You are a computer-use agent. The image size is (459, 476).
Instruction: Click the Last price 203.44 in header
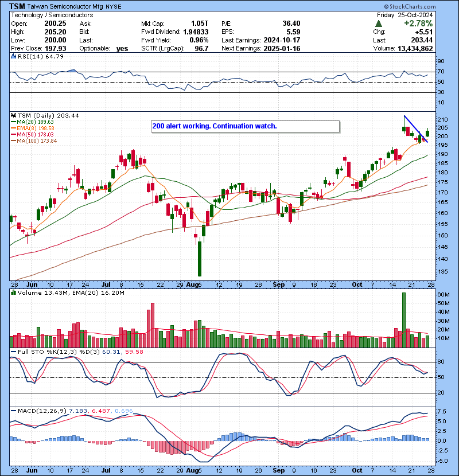tap(422, 40)
